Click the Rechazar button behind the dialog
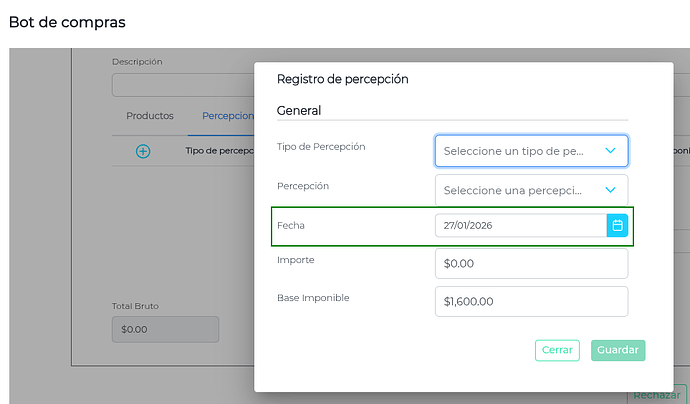The image size is (690, 404). click(657, 396)
